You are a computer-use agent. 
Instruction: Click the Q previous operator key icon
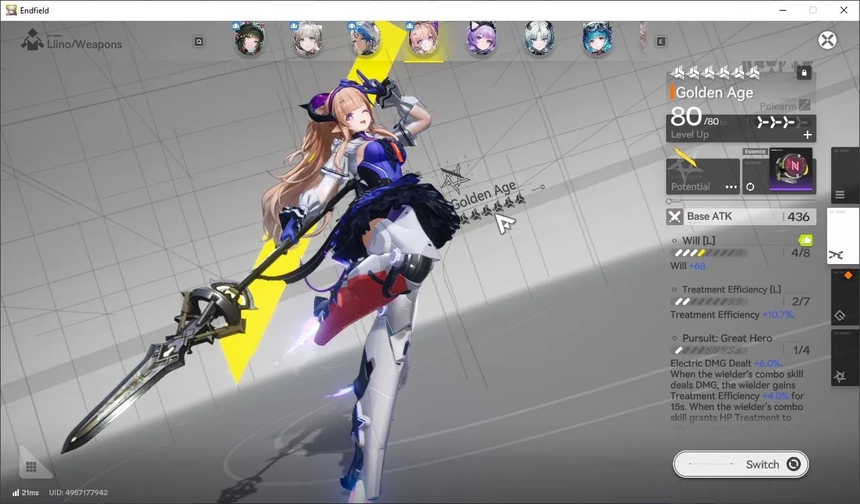[199, 42]
